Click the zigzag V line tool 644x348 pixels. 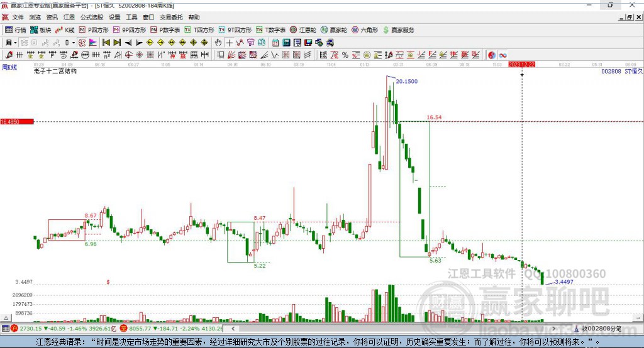[x=274, y=55]
